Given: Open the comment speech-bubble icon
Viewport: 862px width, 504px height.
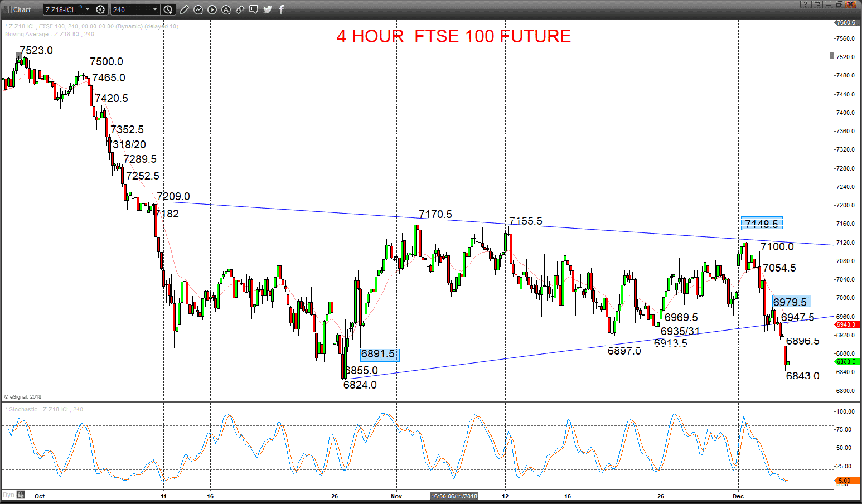Looking at the screenshot, I should pyautogui.click(x=254, y=9).
